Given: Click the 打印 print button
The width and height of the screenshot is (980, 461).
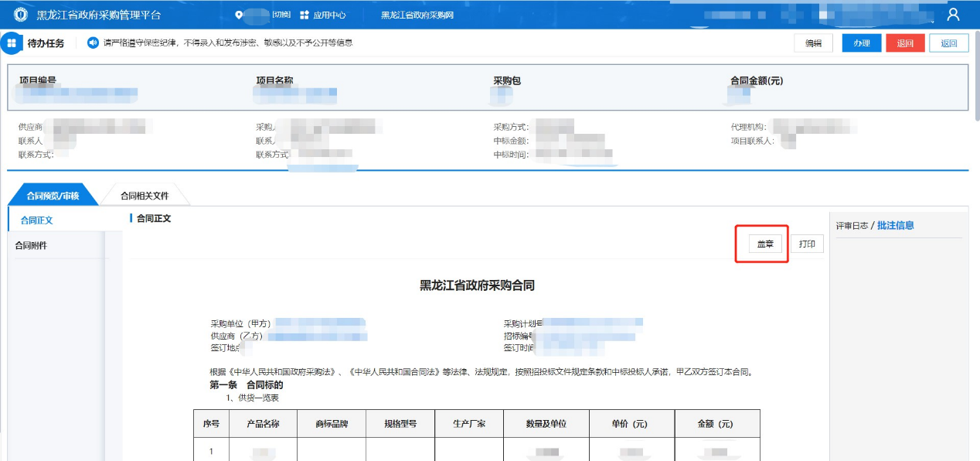Looking at the screenshot, I should tap(807, 244).
